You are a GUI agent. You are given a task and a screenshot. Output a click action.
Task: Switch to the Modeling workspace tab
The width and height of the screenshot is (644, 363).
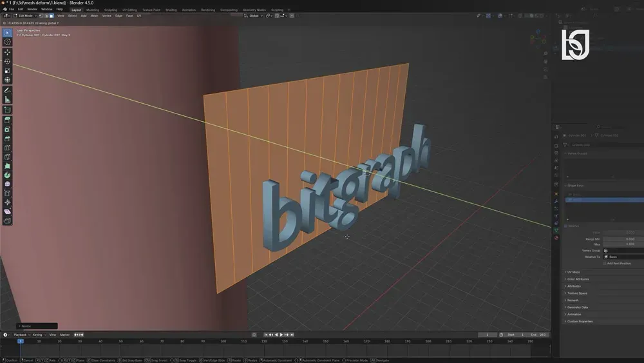(x=92, y=10)
